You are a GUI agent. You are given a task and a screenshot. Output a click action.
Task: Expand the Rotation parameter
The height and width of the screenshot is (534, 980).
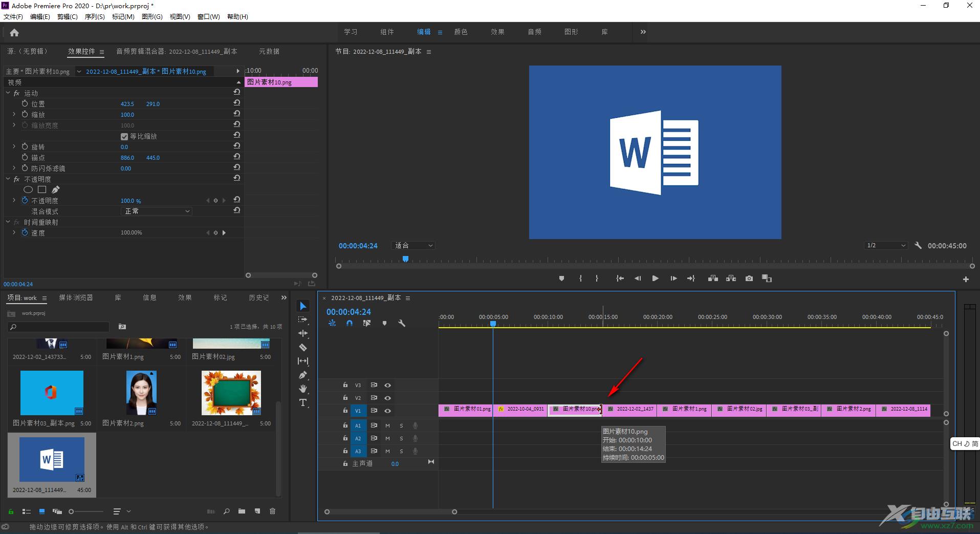pyautogui.click(x=14, y=146)
